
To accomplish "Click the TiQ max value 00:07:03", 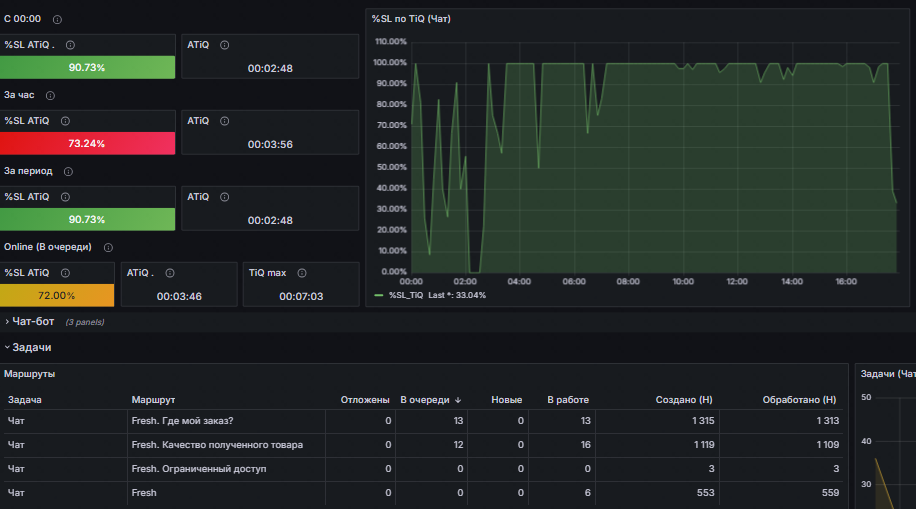I will [x=301, y=296].
